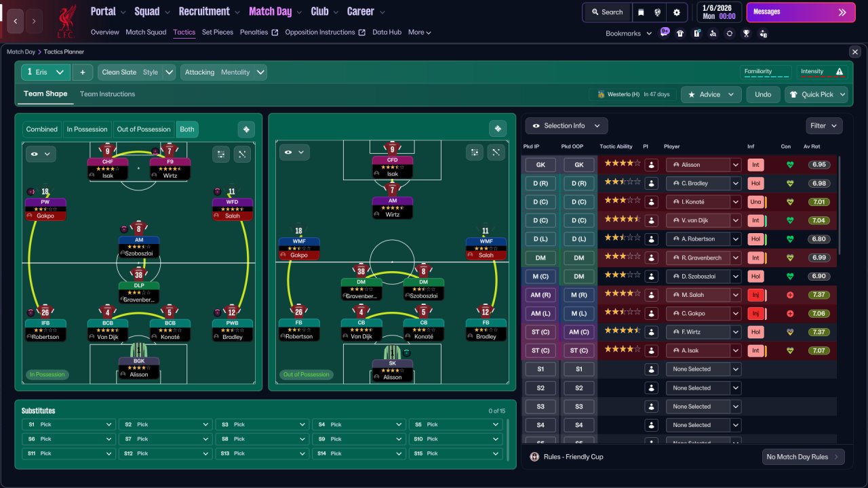Viewport: 868px width, 488px height.
Task: Open the Clean Slate Style dropdown
Action: tap(137, 72)
